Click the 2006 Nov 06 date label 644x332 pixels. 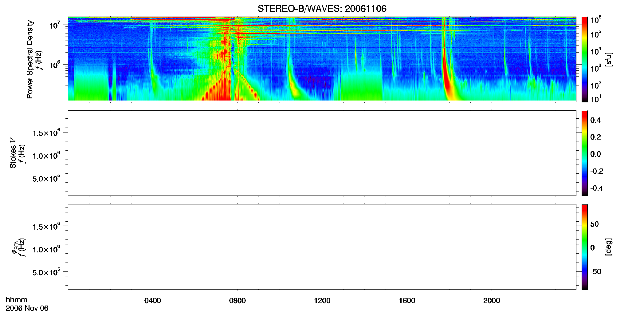[27, 308]
